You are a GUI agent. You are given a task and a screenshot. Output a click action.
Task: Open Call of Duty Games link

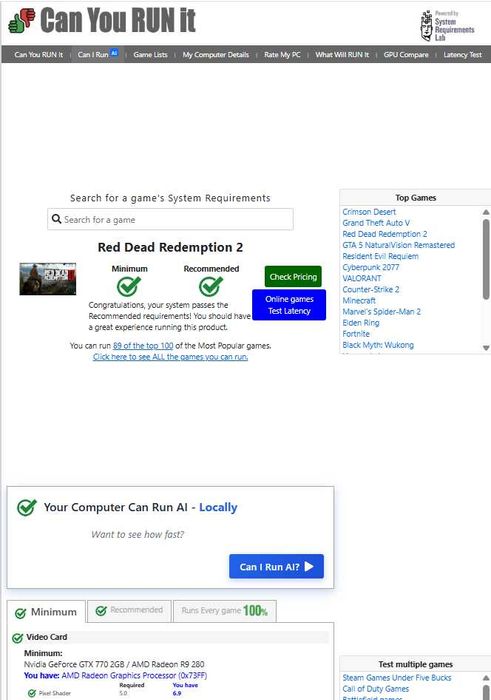point(375,689)
